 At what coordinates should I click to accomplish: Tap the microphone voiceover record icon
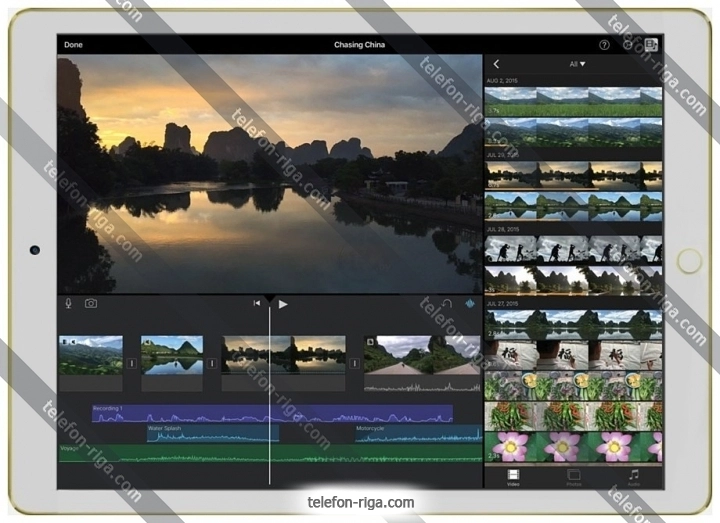[x=69, y=303]
